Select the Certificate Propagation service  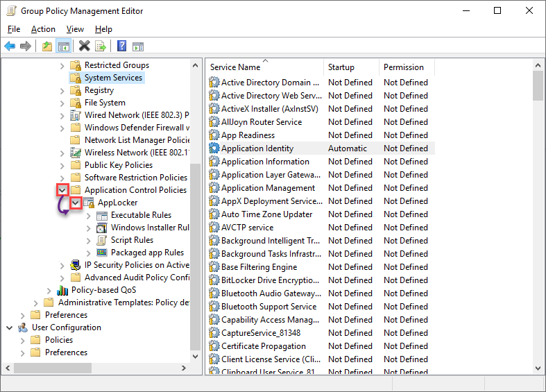point(321,346)
